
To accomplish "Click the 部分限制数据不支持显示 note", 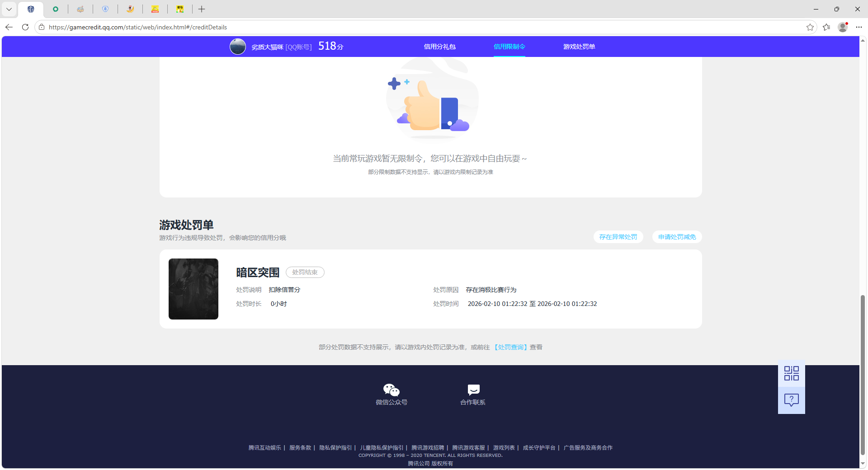I will (x=430, y=172).
